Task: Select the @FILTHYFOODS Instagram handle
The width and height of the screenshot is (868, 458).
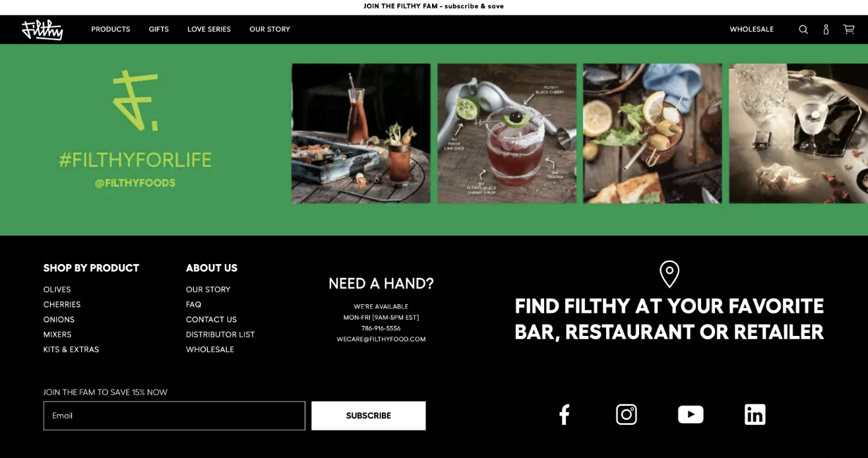Action: 135,183
